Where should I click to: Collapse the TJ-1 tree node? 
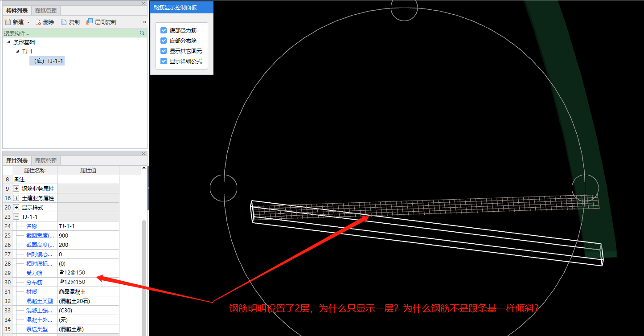(x=17, y=51)
